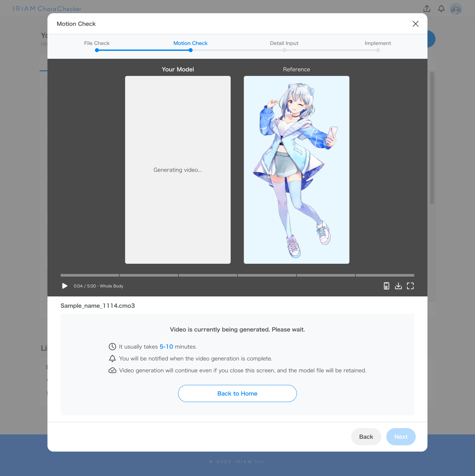This screenshot has width=475, height=476.
Task: Click the Video is currently being generated message
Action: [237, 329]
